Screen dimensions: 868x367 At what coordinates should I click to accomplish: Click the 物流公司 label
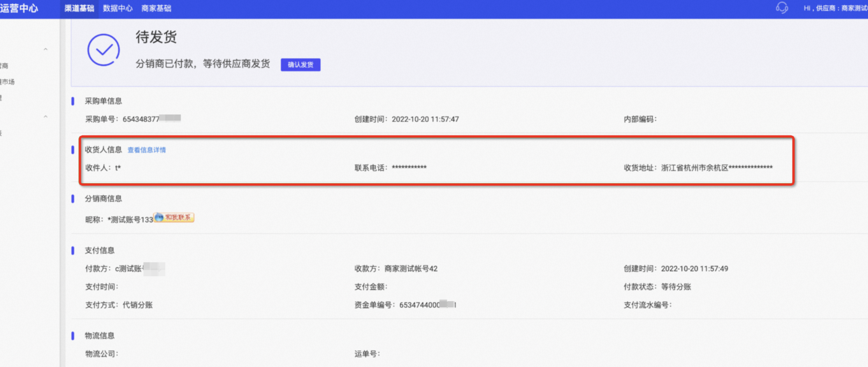[x=102, y=354]
